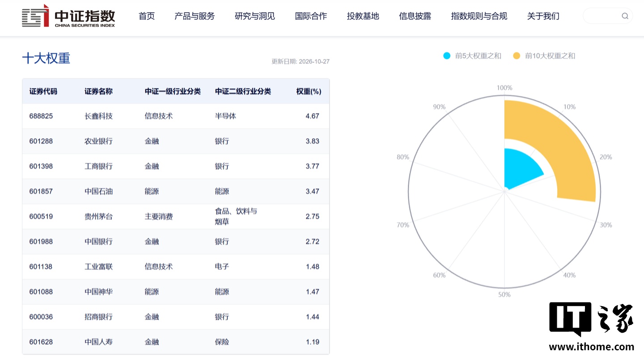Viewport: 644px width, 359px height.
Task: Click the 十大权重 heading
Action: coord(46,59)
